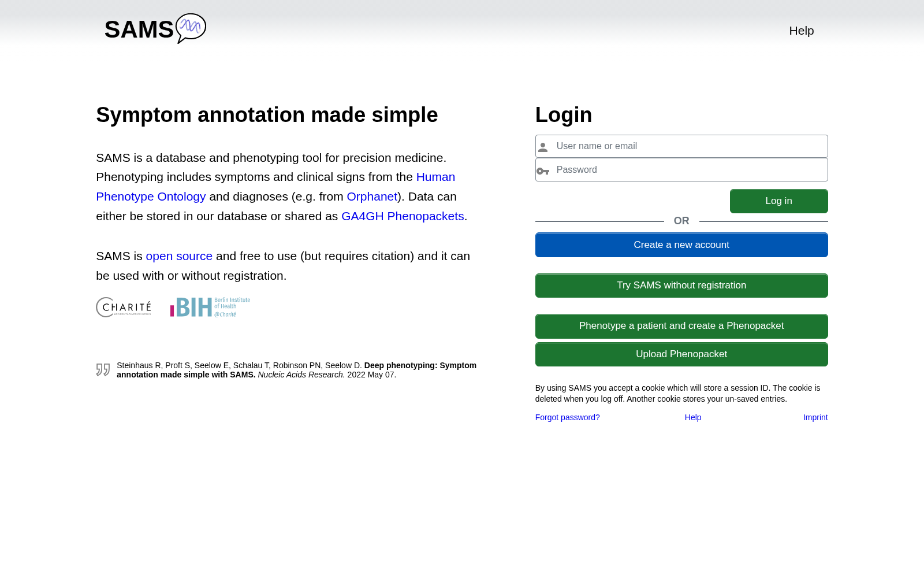Focus the Password input field
924x578 pixels.
tap(681, 170)
